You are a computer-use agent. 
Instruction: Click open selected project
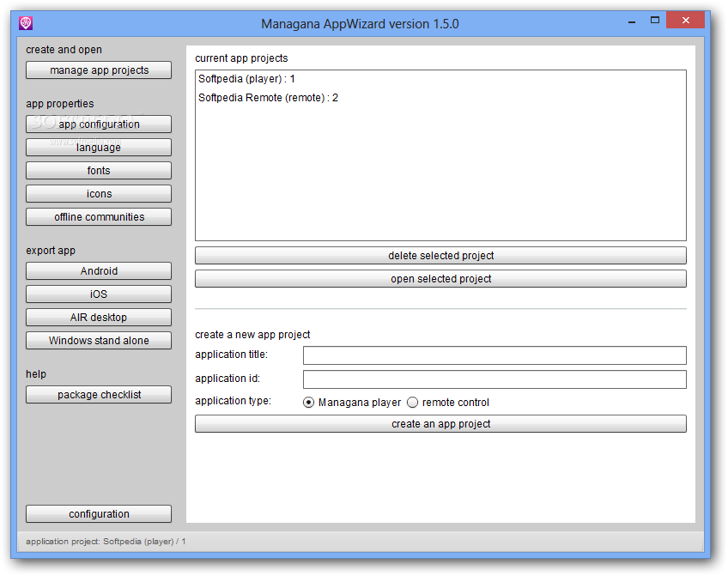[440, 279]
